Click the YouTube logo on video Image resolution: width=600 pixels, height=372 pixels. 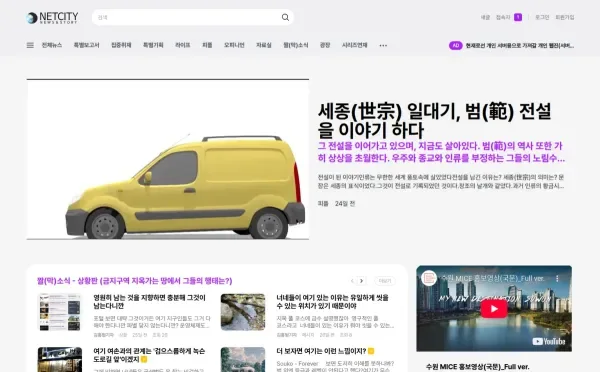(549, 341)
